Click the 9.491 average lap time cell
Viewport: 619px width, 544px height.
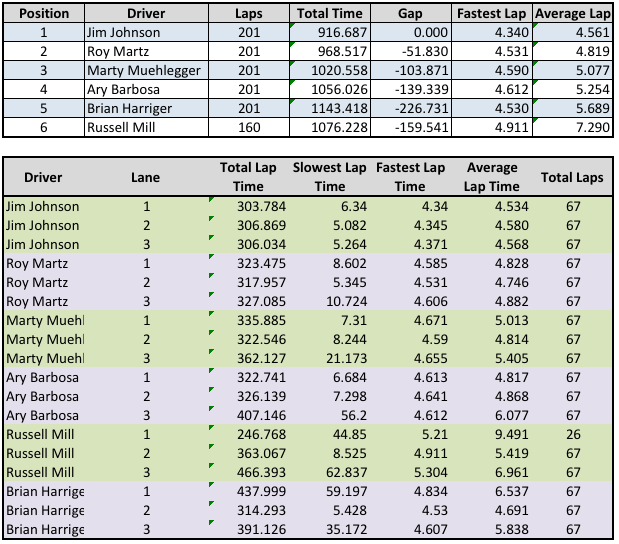(491, 435)
